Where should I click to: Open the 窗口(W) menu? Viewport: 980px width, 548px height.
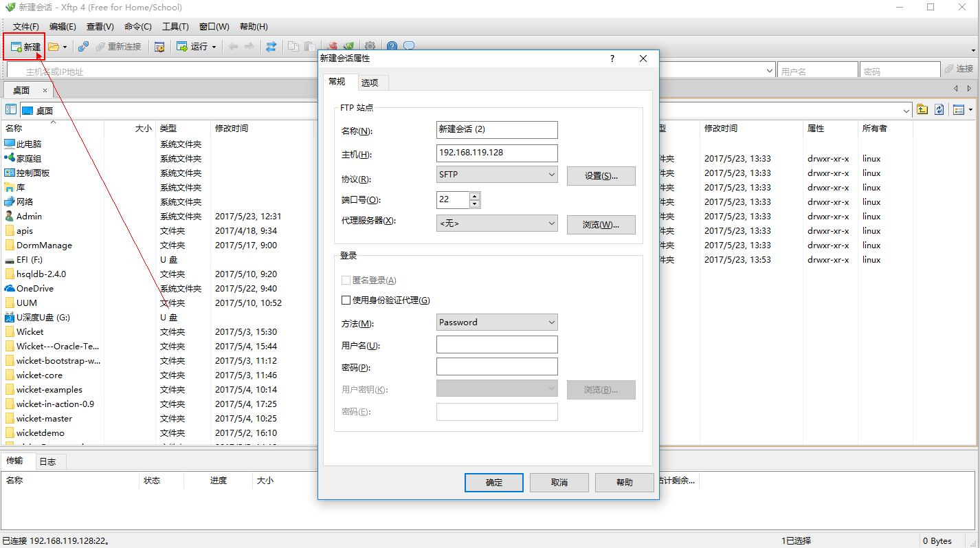point(214,26)
